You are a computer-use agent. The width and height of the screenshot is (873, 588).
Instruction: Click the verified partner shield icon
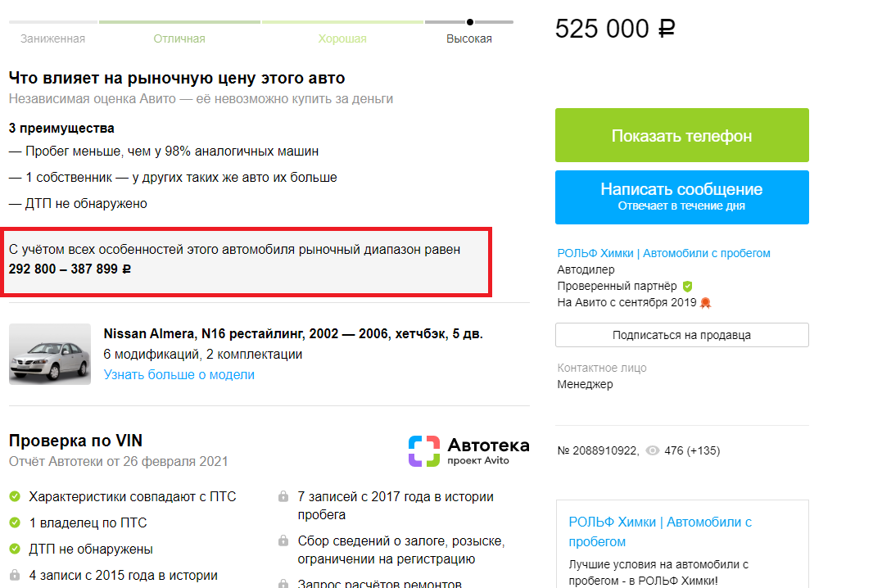688,286
